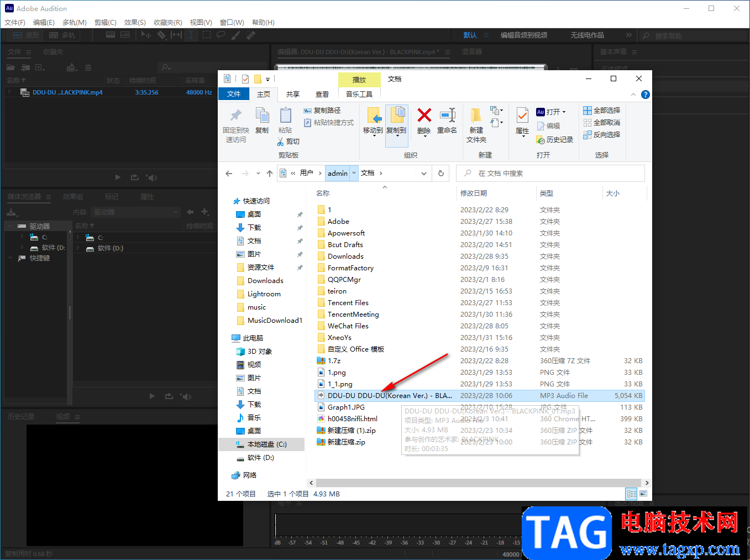Select the Lasso Selection tool in Audition
The width and height of the screenshot is (750, 560).
(221, 35)
